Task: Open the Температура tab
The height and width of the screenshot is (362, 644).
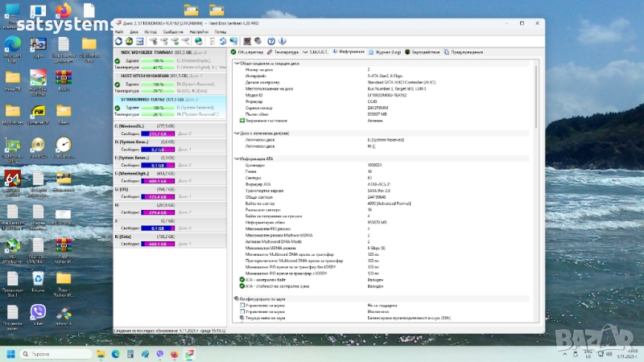Action: 283,51
